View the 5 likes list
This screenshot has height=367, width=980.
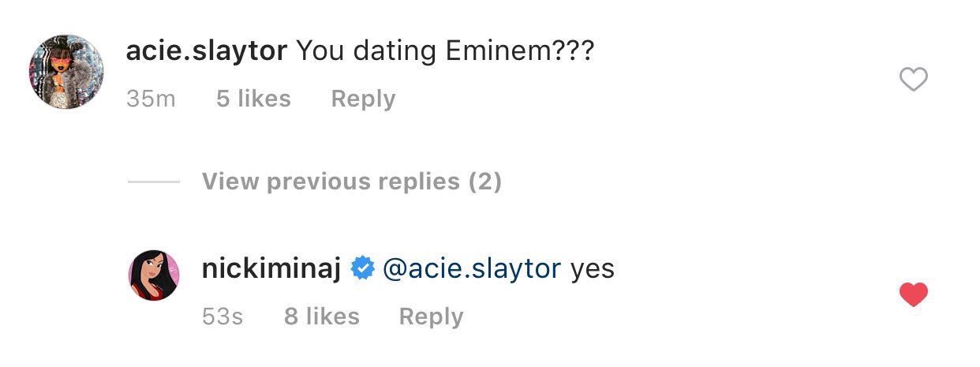click(x=253, y=99)
